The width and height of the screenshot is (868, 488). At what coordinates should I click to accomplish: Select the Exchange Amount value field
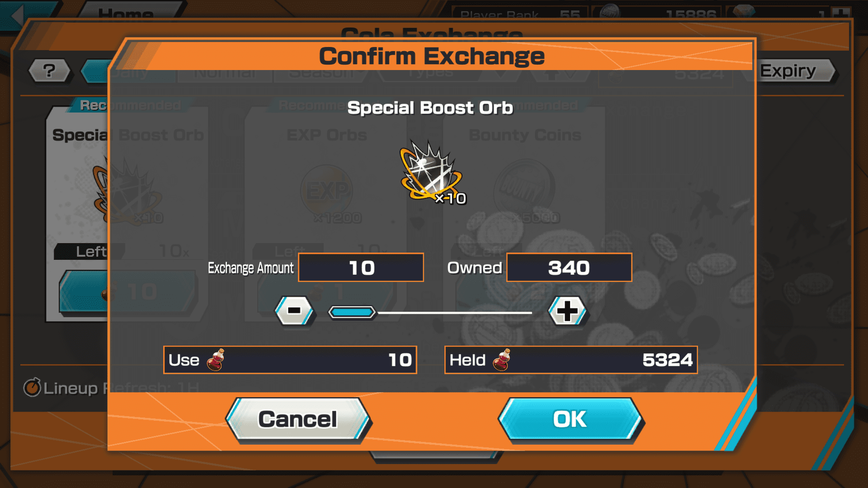pyautogui.click(x=361, y=267)
